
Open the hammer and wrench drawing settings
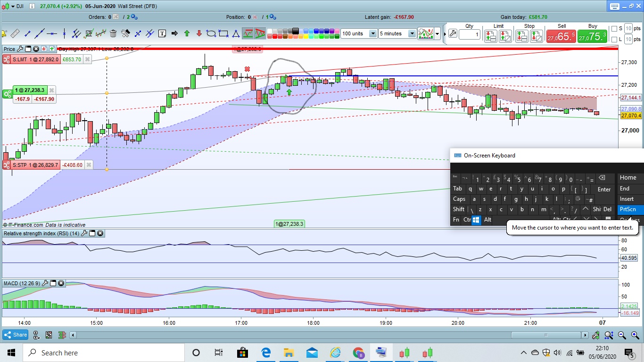pos(125,33)
